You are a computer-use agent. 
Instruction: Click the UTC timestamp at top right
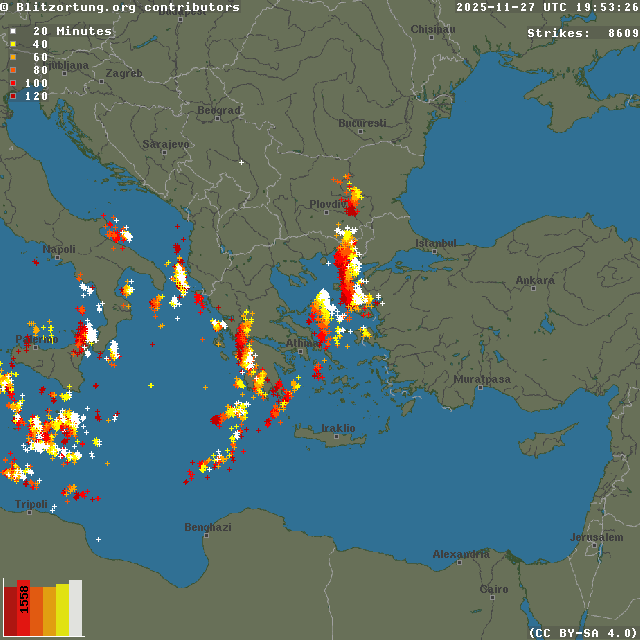pos(547,8)
